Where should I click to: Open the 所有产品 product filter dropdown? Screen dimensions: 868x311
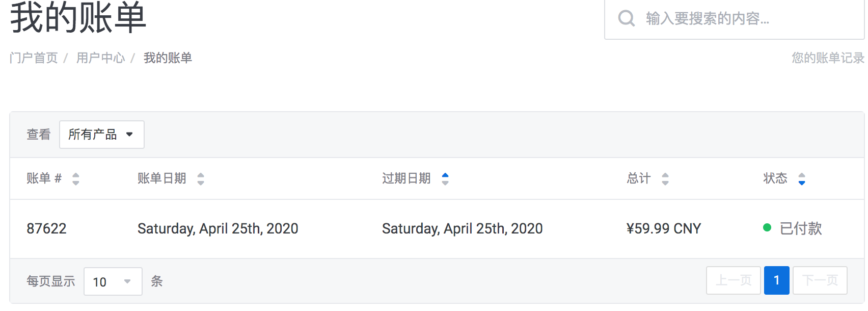(x=101, y=134)
